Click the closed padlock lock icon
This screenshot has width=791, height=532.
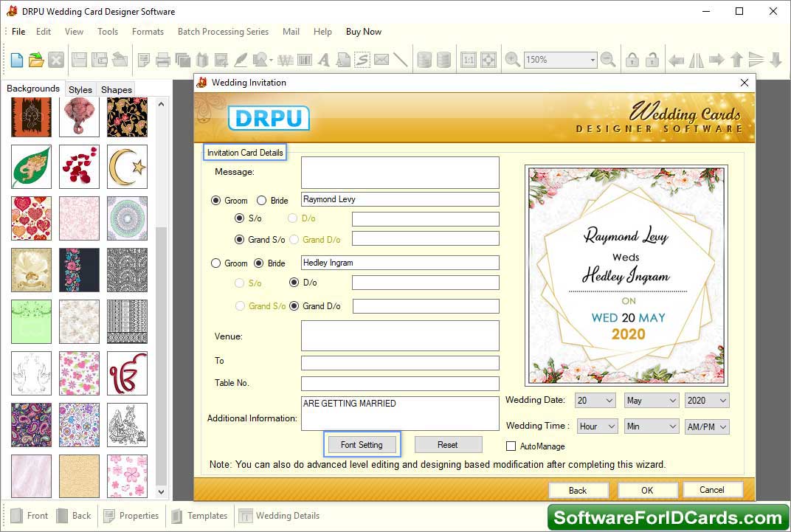tap(632, 60)
